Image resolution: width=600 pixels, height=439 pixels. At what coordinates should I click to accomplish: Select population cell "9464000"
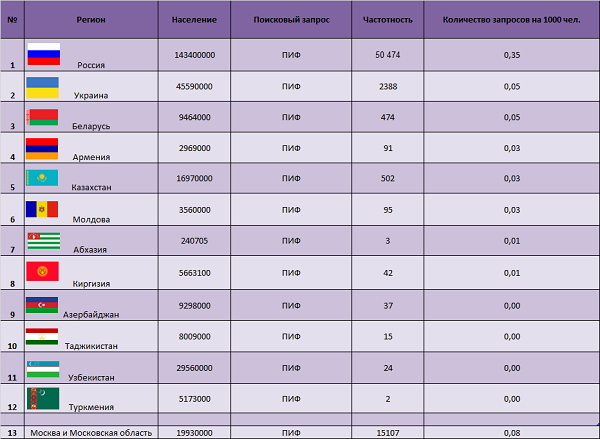click(x=194, y=117)
